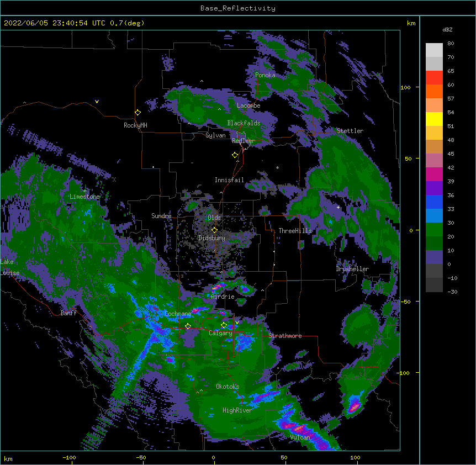Image resolution: width=476 pixels, height=465 pixels.
Task: Click the yellow V marker northeast of Calgary
Action: [237, 322]
